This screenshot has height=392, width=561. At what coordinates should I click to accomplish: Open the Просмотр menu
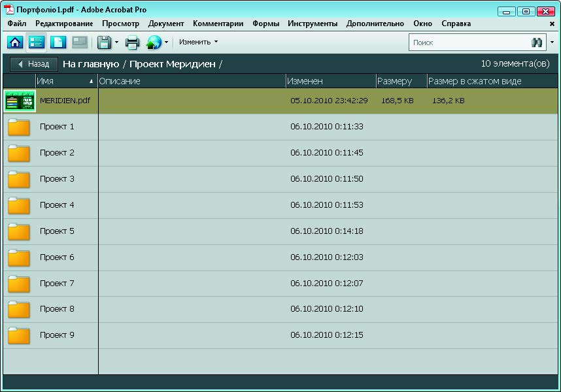click(120, 24)
